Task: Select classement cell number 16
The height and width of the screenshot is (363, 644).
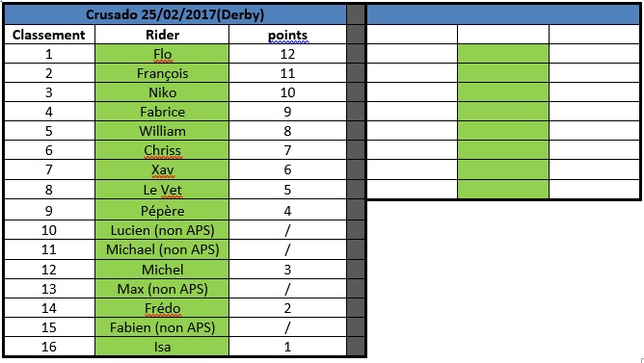Action: coord(49,347)
